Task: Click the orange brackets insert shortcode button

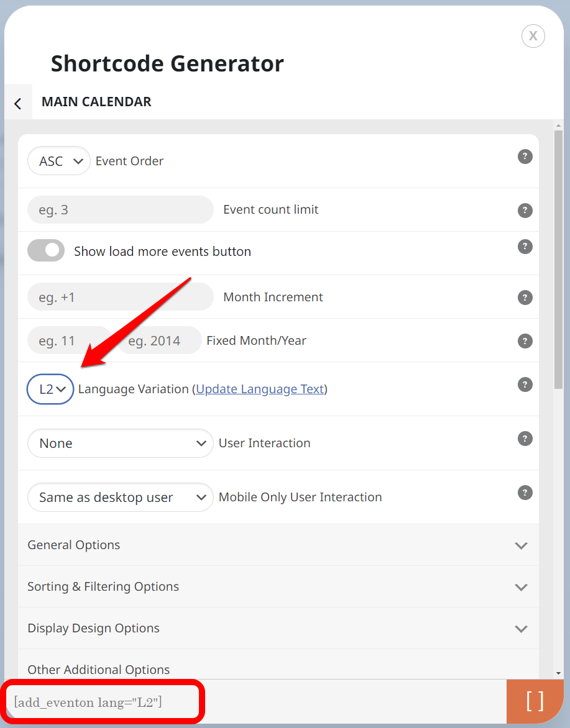Action: 535,701
